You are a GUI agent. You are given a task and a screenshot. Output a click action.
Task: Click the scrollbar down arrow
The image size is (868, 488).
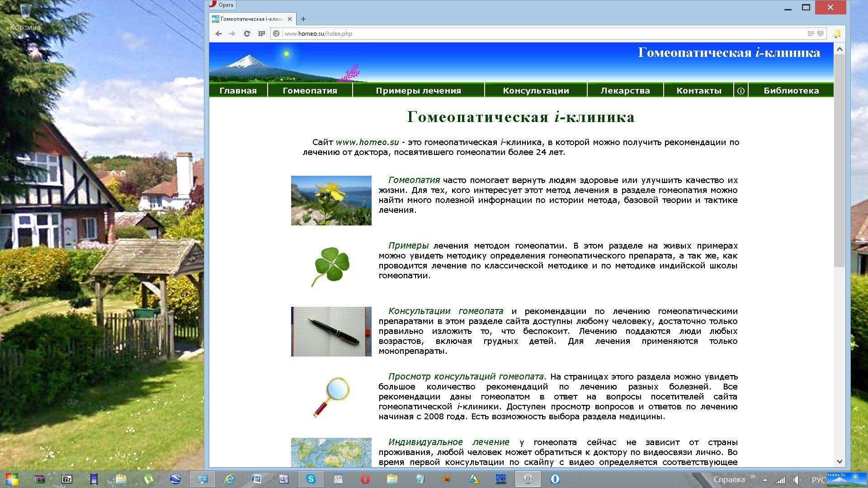pos(840,461)
